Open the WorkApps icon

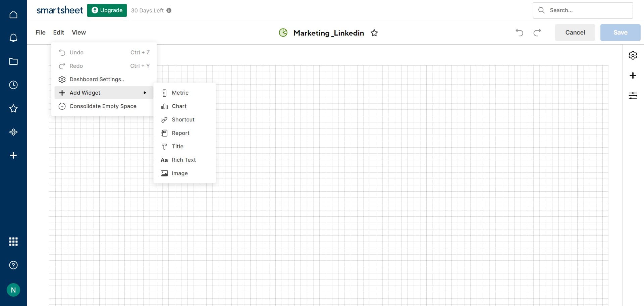pyautogui.click(x=13, y=132)
